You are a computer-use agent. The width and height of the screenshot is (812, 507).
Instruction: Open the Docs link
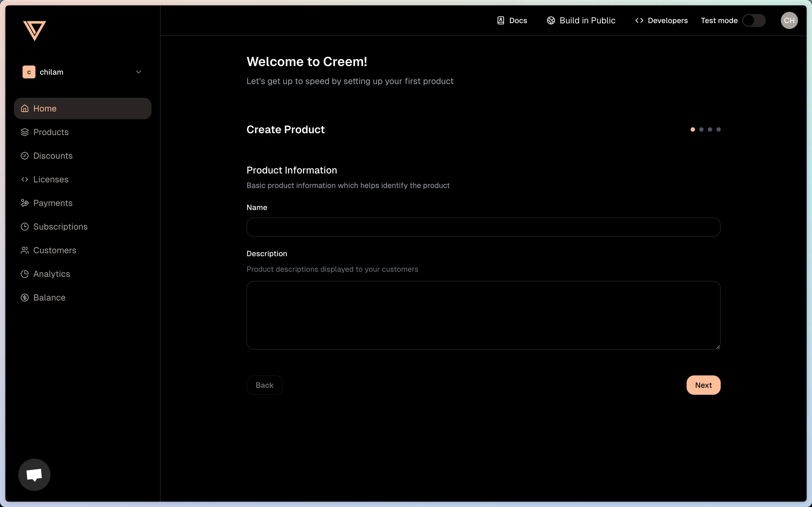tap(512, 20)
